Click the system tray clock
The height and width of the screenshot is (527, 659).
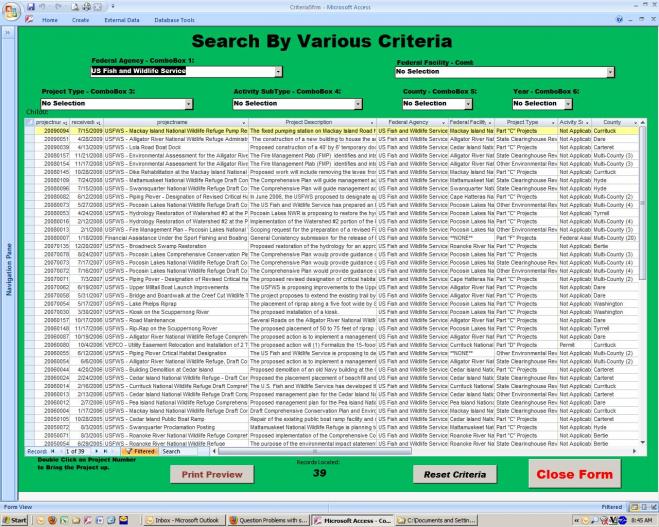click(641, 520)
